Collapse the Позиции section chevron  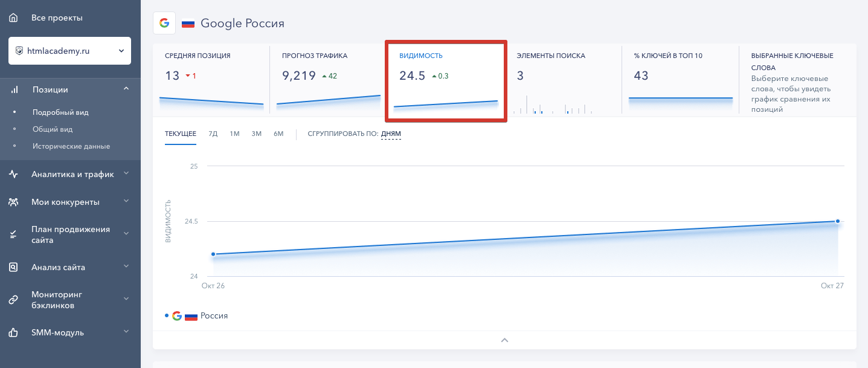coord(126,89)
